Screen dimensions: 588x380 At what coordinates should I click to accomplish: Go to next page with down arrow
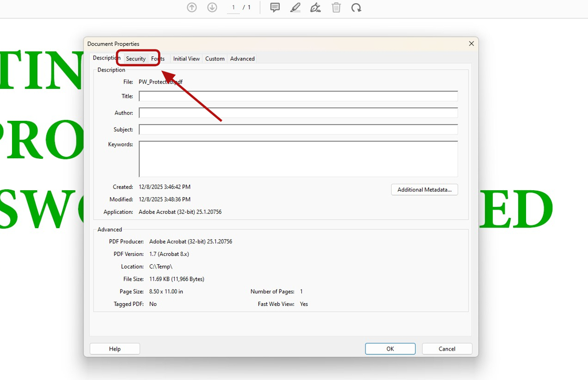point(212,7)
